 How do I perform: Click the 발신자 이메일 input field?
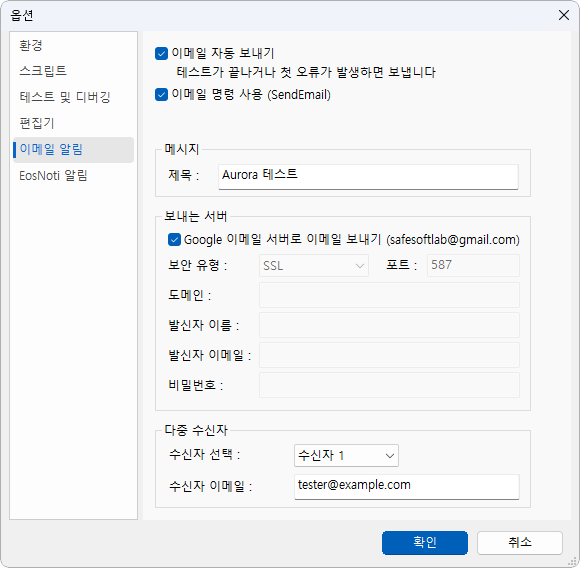pyautogui.click(x=389, y=355)
